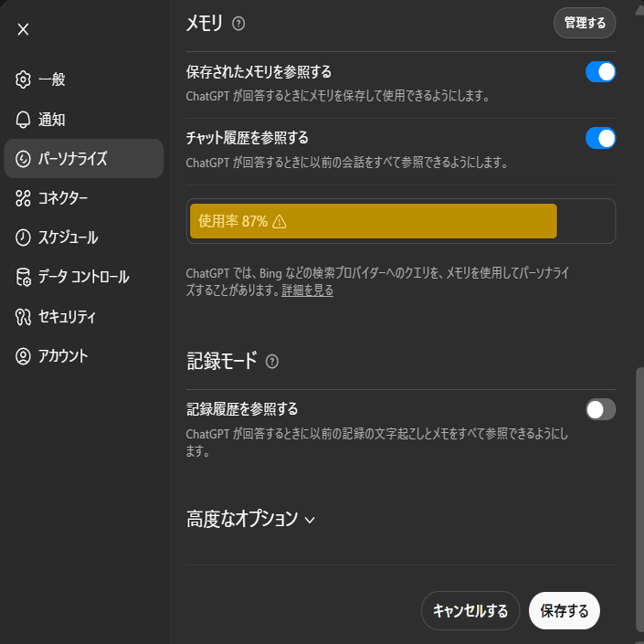Open the 詳細を見る link
This screenshot has width=644, height=644.
coord(307,290)
